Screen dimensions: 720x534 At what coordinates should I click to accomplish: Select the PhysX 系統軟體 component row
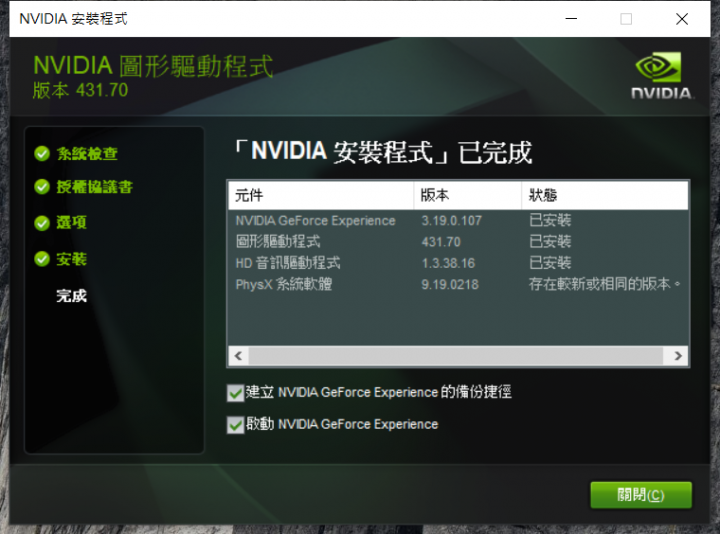pyautogui.click(x=458, y=285)
